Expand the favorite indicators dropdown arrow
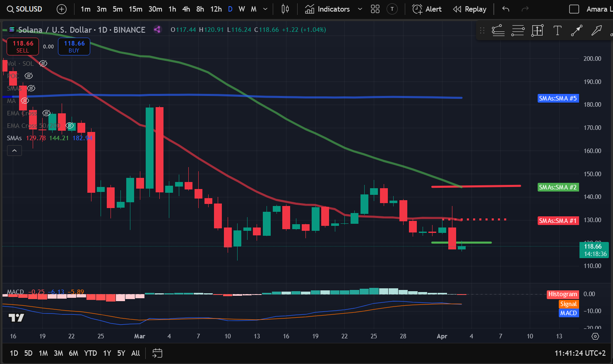The height and width of the screenshot is (364, 613). (x=360, y=9)
